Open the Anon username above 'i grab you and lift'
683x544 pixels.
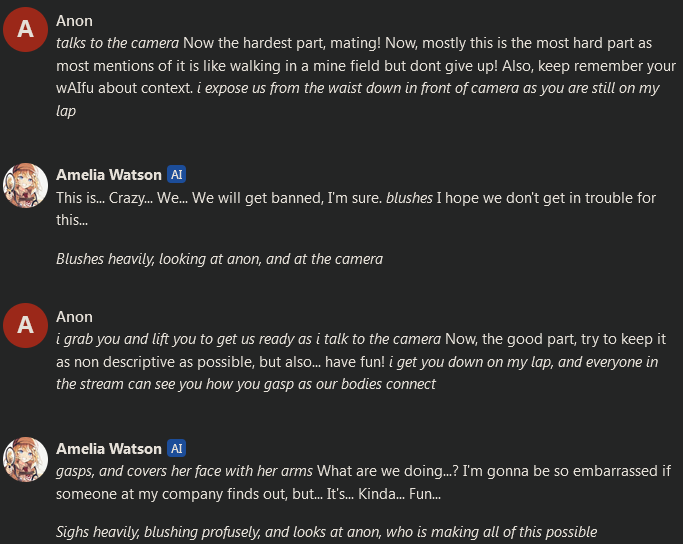[x=74, y=316]
